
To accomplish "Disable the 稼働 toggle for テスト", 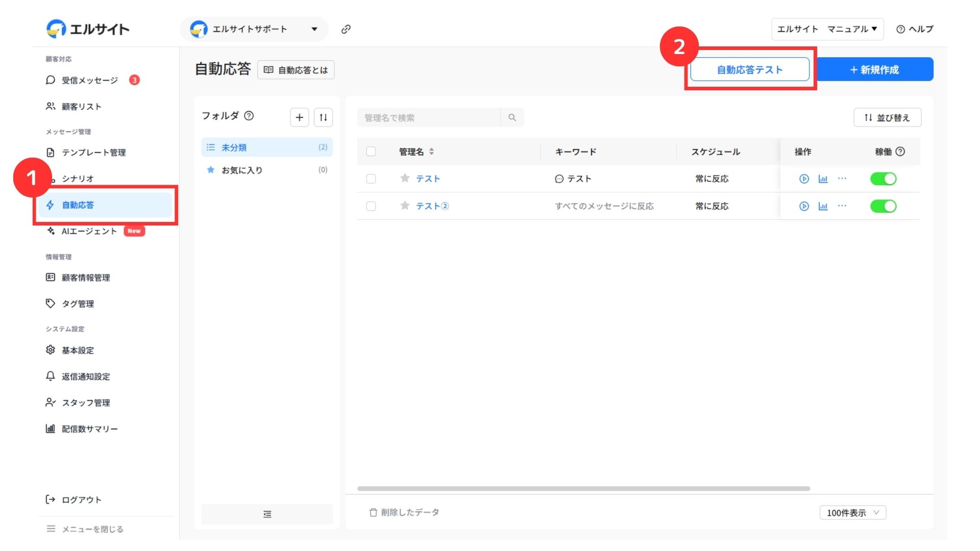I will pyautogui.click(x=883, y=179).
